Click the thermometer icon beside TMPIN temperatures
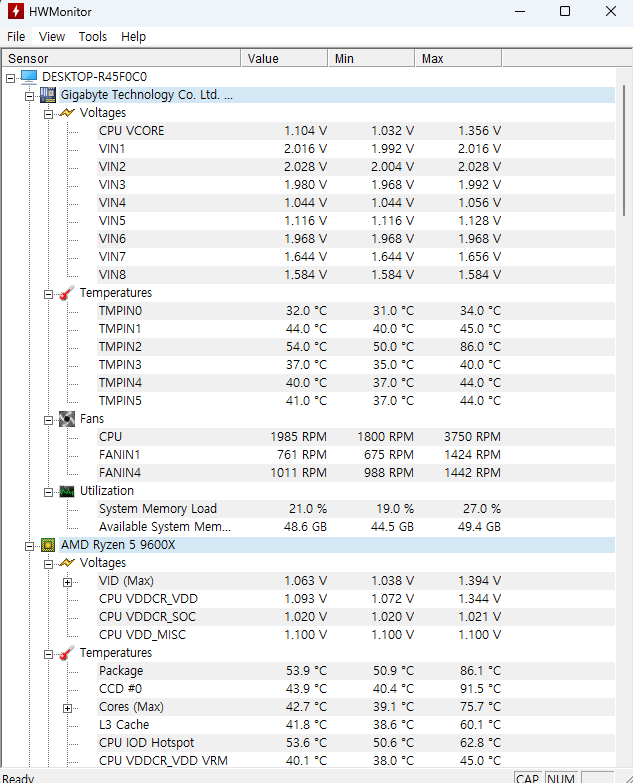This screenshot has height=783, width=633. tap(67, 293)
